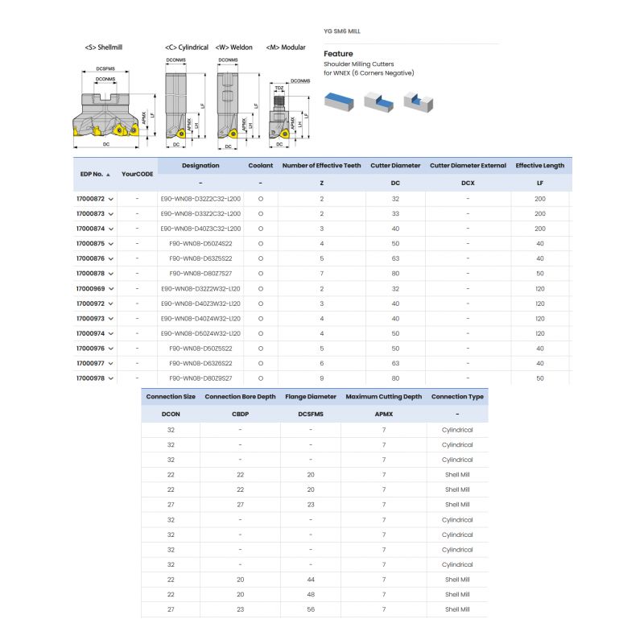Click the Effective Length column header
The width and height of the screenshot is (644, 644).
point(539,166)
